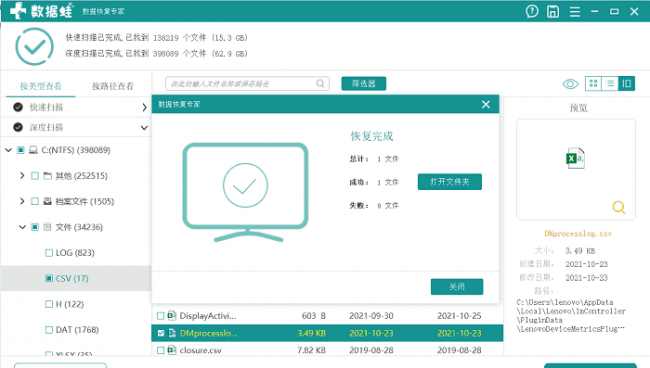The height and width of the screenshot is (368, 650).
Task: Click the save scan result icon
Action: tap(553, 11)
